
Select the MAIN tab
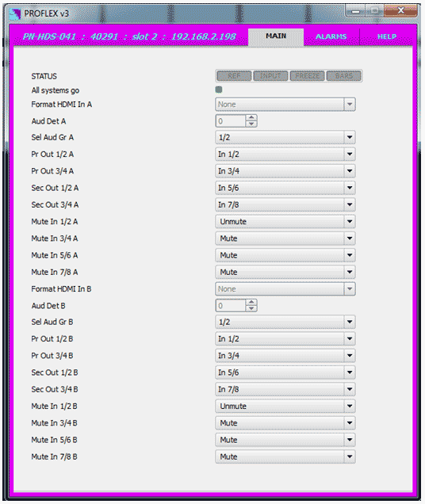[x=276, y=36]
